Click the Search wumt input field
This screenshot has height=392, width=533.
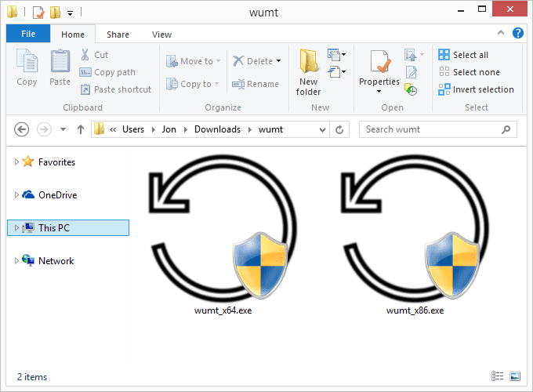430,129
